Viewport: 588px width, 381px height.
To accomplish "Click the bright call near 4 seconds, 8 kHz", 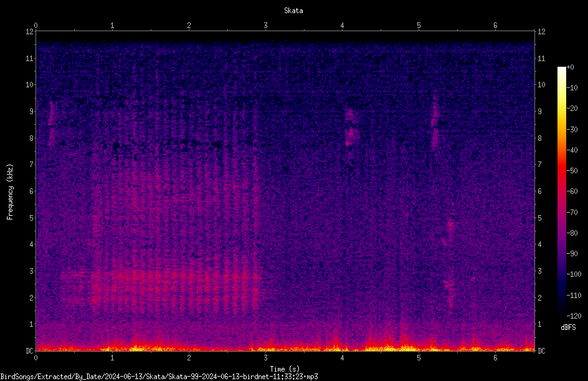I will [351, 128].
